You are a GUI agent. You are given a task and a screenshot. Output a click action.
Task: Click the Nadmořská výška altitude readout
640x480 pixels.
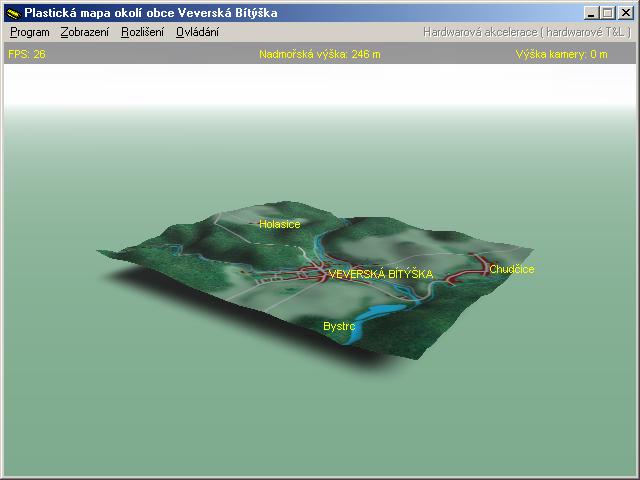319,54
